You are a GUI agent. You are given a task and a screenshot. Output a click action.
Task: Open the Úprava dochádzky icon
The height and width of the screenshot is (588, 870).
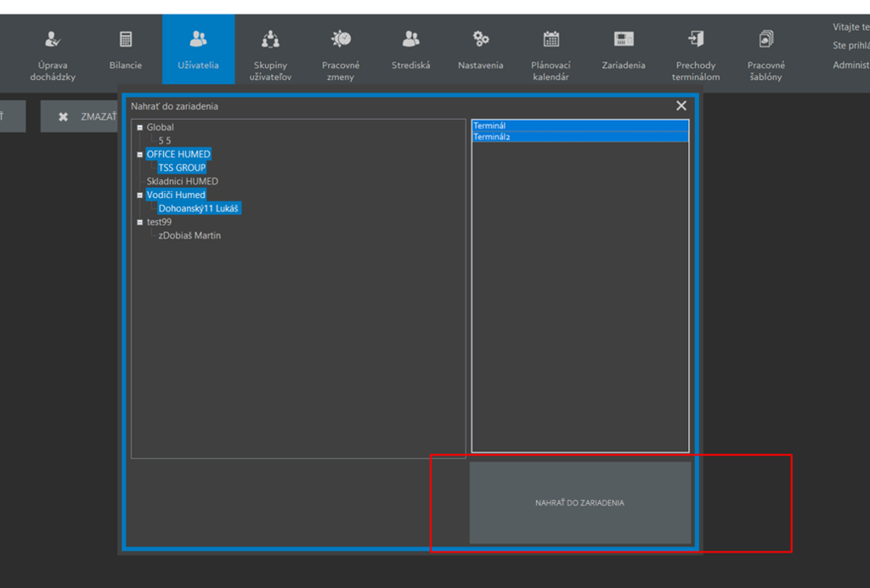(x=53, y=39)
